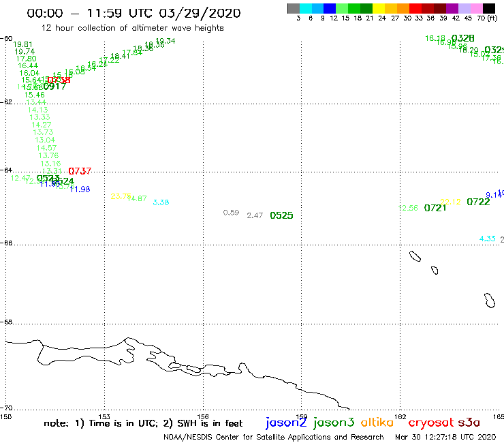Click the wave height value 14.13

(x=37, y=110)
